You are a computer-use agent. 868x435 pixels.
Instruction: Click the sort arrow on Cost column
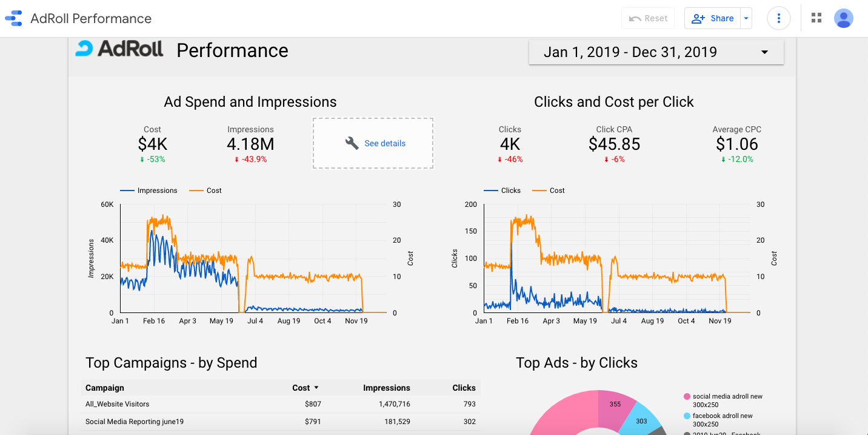[x=316, y=388]
